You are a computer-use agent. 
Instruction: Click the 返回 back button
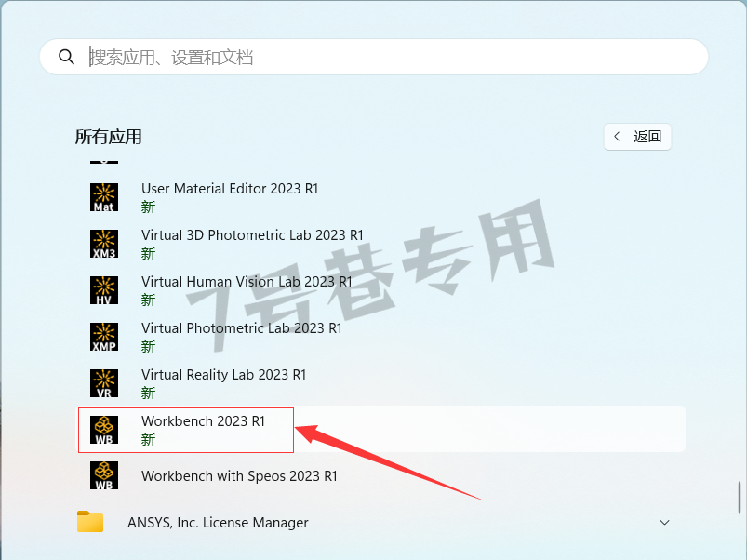[x=637, y=137]
